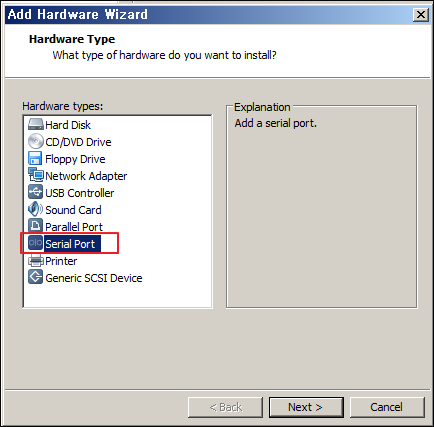Click the Printer icon
This screenshot has height=427, width=434.
tap(36, 261)
